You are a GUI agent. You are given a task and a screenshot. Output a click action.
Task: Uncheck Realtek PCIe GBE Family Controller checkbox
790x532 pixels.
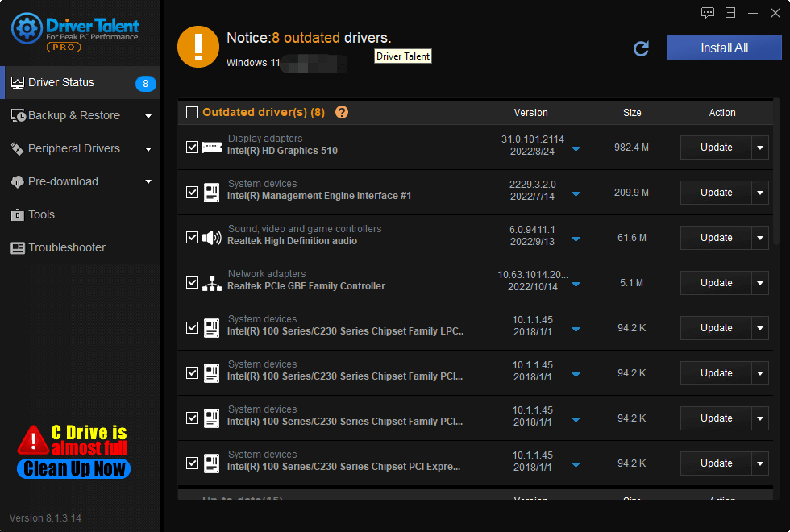192,283
